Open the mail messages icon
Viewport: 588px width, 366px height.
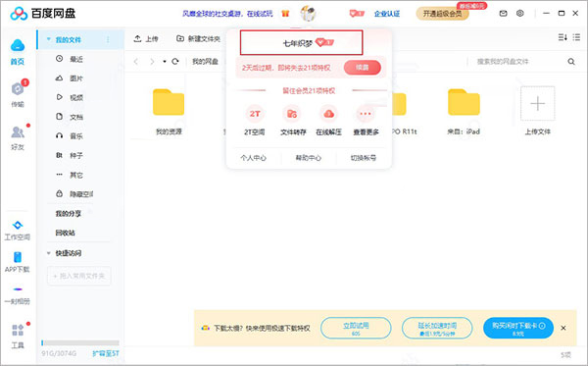point(504,14)
